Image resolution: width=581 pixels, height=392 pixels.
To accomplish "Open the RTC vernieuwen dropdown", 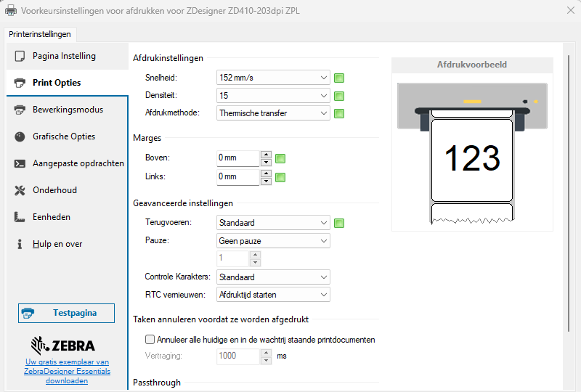I will point(273,295).
